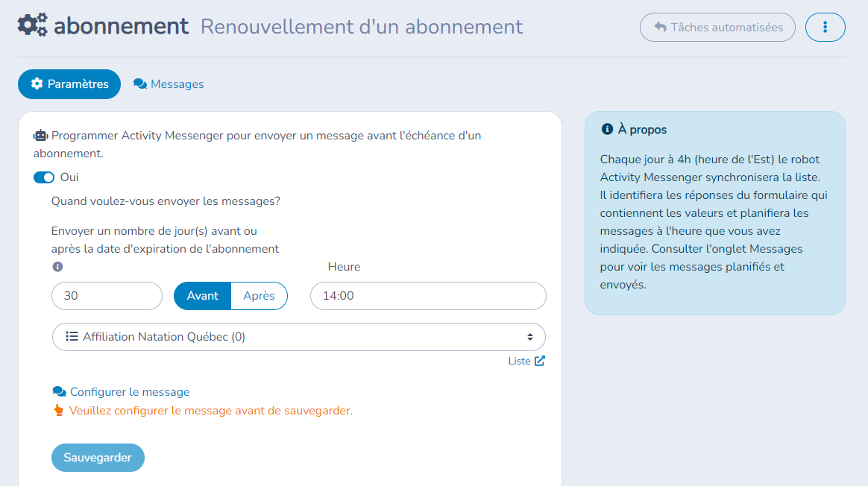Click the À propos info icon
The image size is (868, 486).
[x=607, y=129]
